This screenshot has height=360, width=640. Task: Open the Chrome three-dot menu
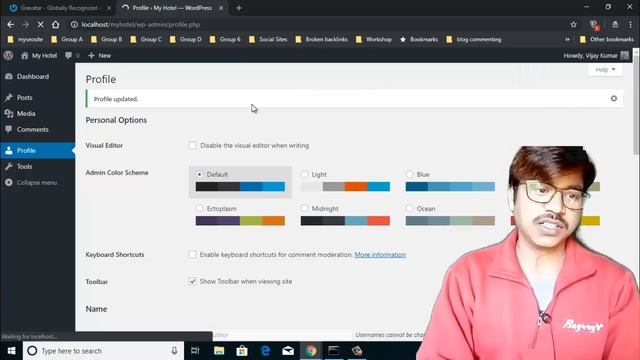point(631,24)
